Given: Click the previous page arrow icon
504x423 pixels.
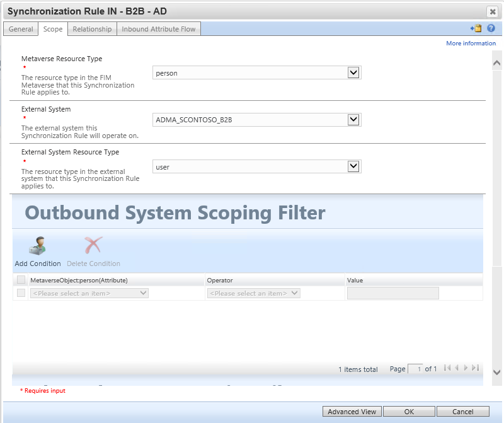Looking at the screenshot, I should (457, 369).
